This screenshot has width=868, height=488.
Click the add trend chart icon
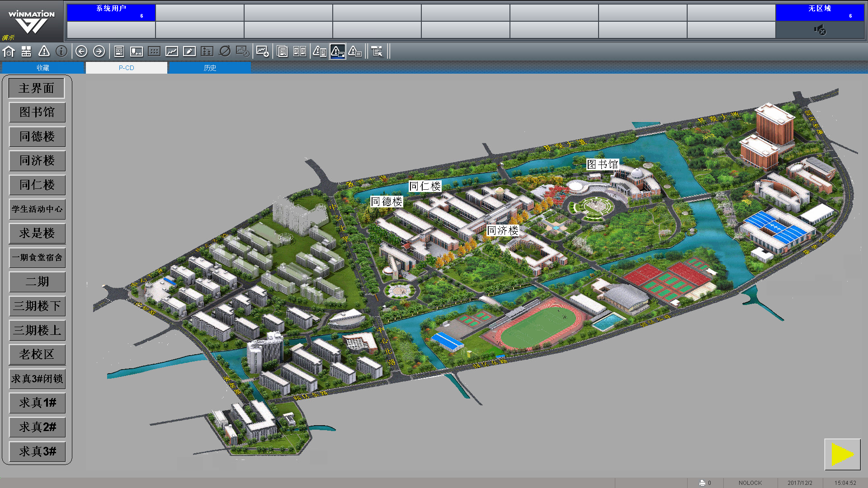coord(263,52)
